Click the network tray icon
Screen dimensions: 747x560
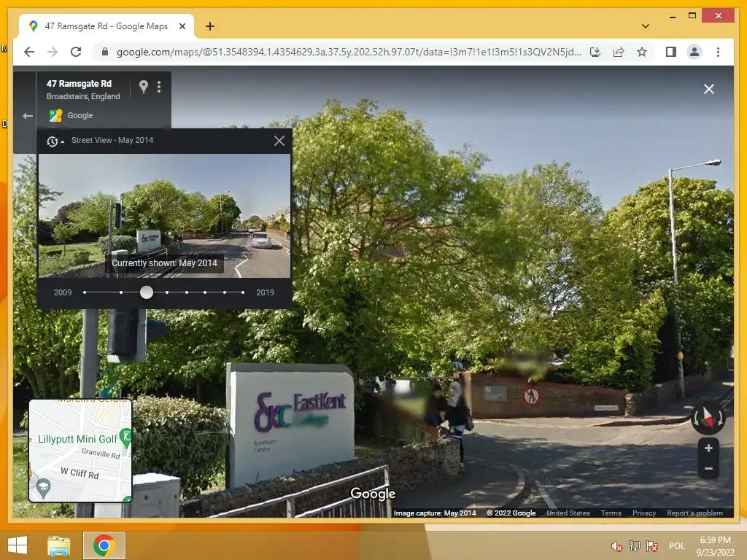(x=634, y=546)
